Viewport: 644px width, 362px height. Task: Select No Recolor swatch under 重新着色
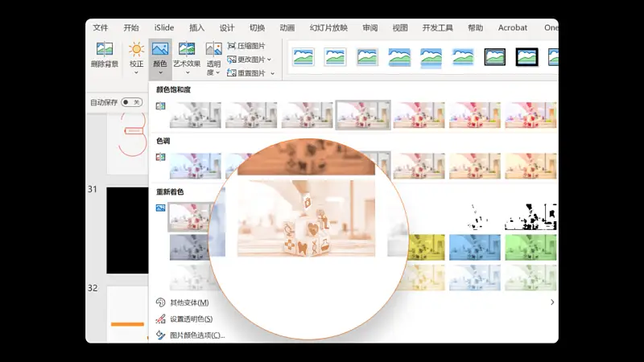pyautogui.click(x=190, y=216)
